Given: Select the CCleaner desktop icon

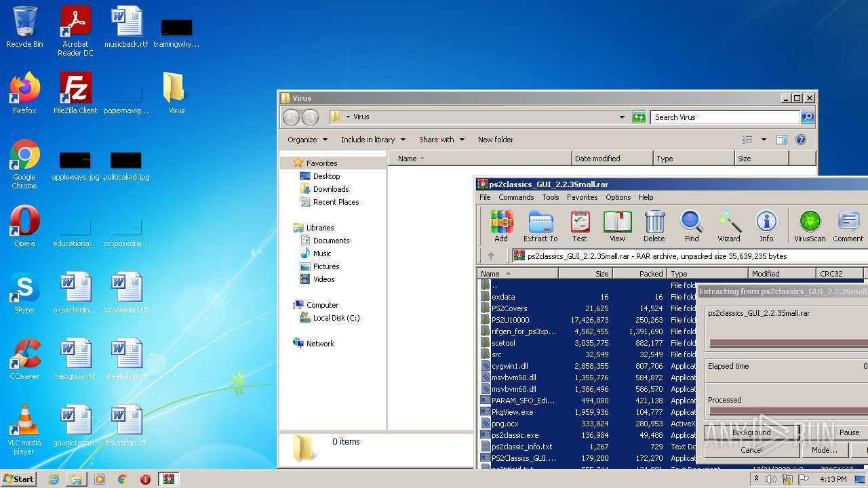Looking at the screenshot, I should (x=24, y=359).
